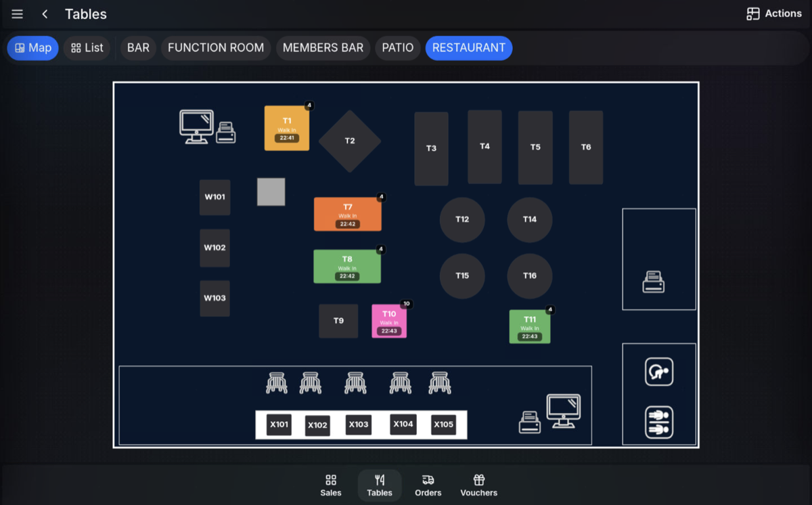The width and height of the screenshot is (812, 505).
Task: Click T10 guest count badge 10
Action: [407, 304]
